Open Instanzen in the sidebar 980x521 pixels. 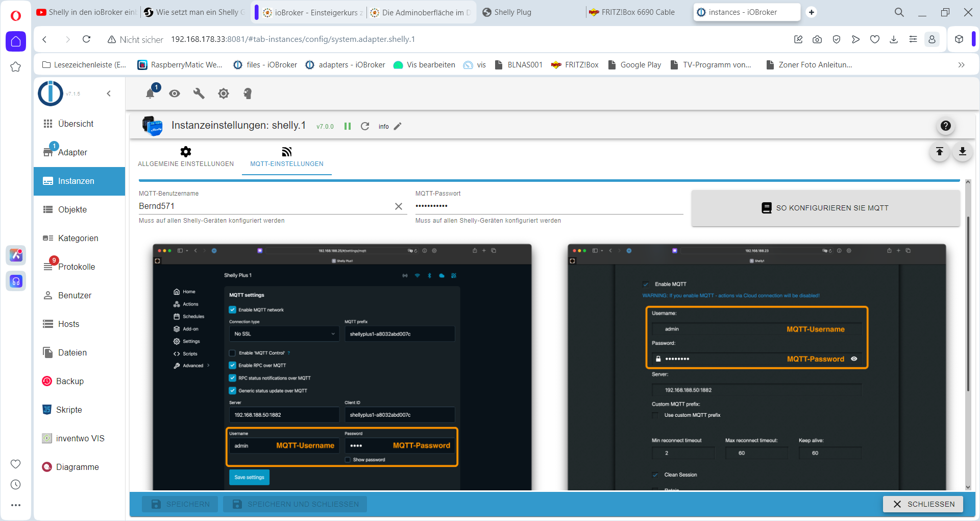[79, 181]
